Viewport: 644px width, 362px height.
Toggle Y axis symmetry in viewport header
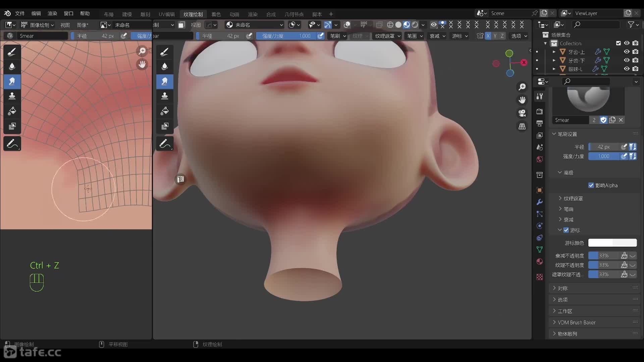[495, 36]
